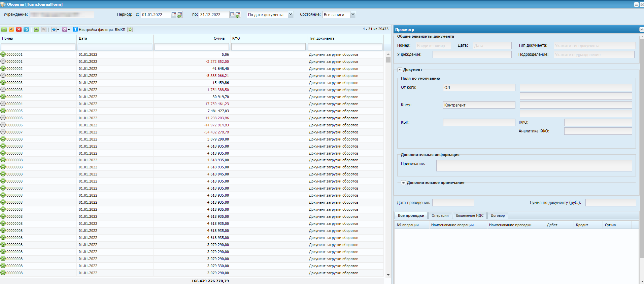Switch to the Операции tab
The height and width of the screenshot is (284, 644).
click(x=440, y=215)
